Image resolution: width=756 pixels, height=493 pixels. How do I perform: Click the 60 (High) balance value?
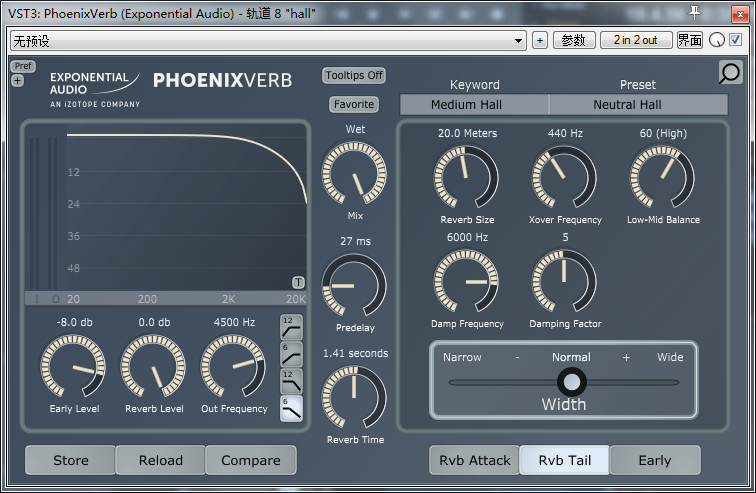(663, 133)
